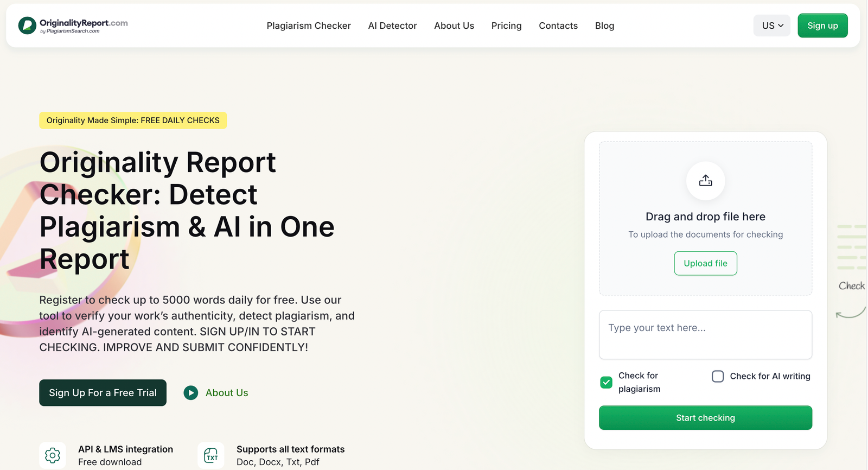Open the Pricing page from navigation

(506, 26)
